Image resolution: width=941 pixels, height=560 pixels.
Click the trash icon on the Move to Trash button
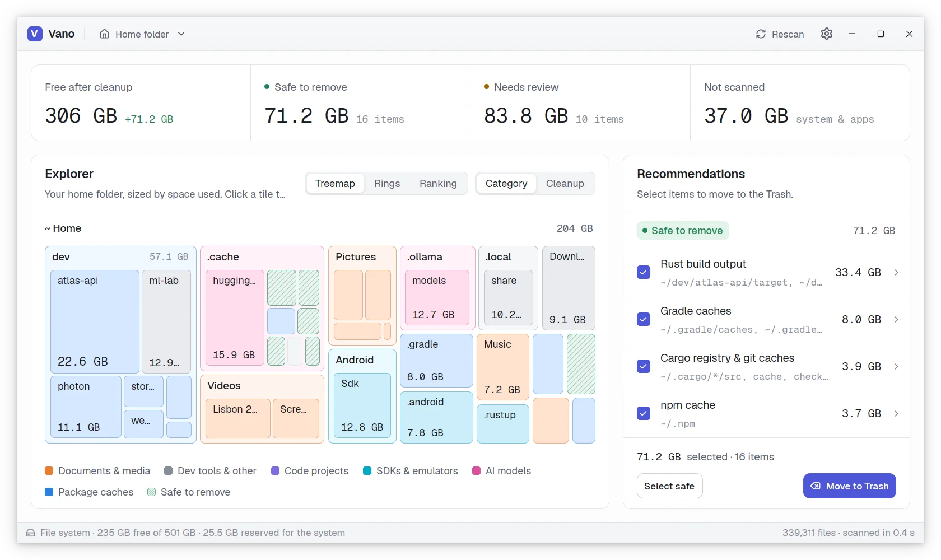click(x=816, y=486)
